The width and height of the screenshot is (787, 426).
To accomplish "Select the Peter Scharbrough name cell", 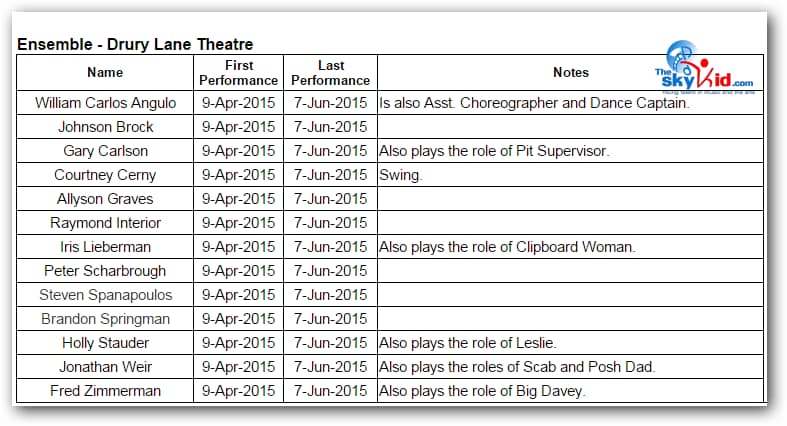I will pyautogui.click(x=105, y=271).
